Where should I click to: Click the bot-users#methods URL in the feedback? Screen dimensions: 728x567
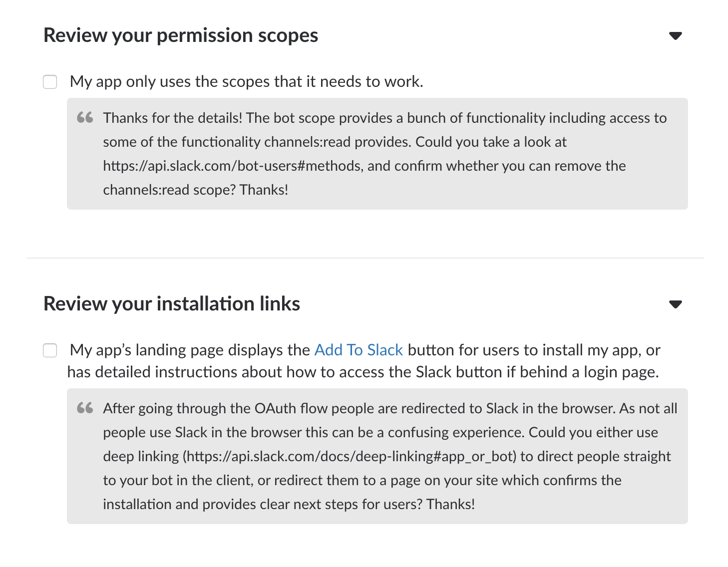coord(229,166)
